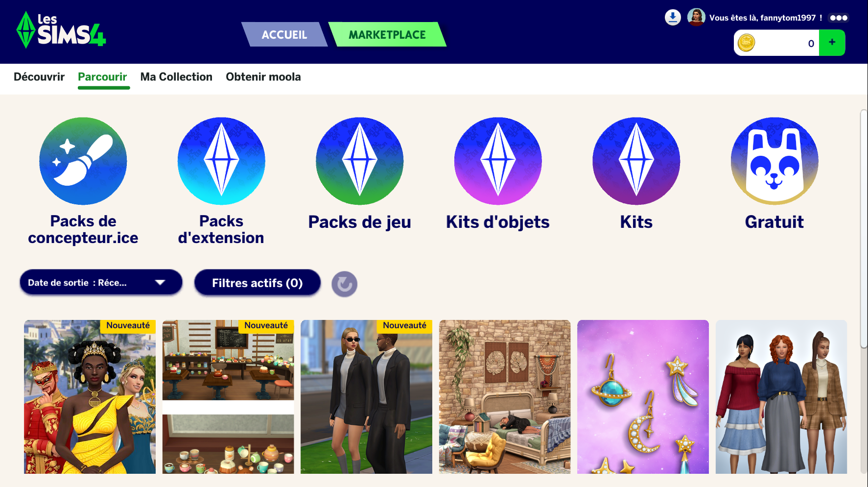Expand the Date de sortie sort dropdown

click(101, 282)
